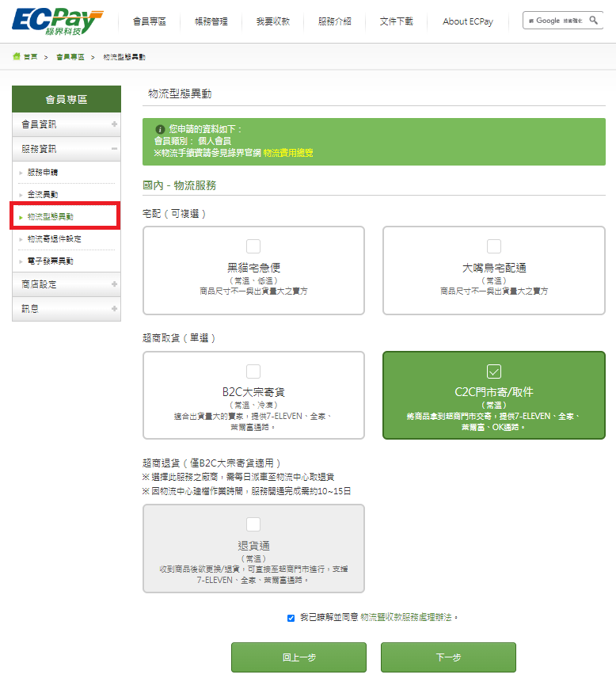The width and height of the screenshot is (616, 682).
Task: Click 物流型態異動 breadcrumb text
Action: [x=124, y=57]
